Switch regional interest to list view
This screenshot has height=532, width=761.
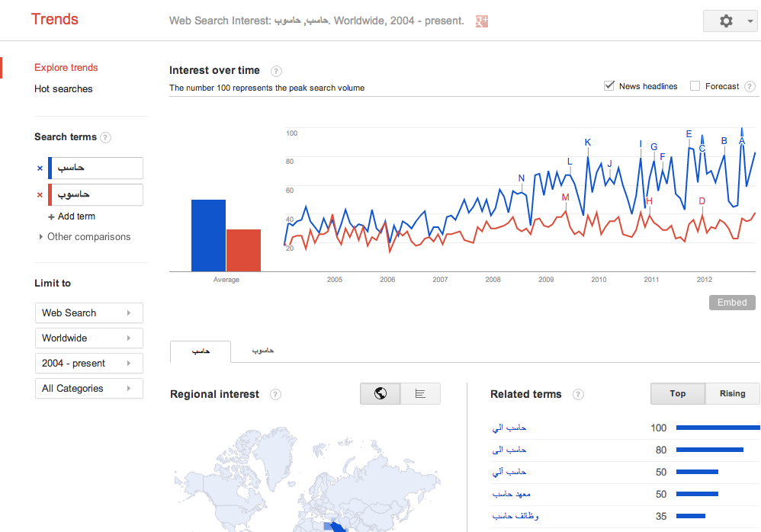click(x=420, y=393)
